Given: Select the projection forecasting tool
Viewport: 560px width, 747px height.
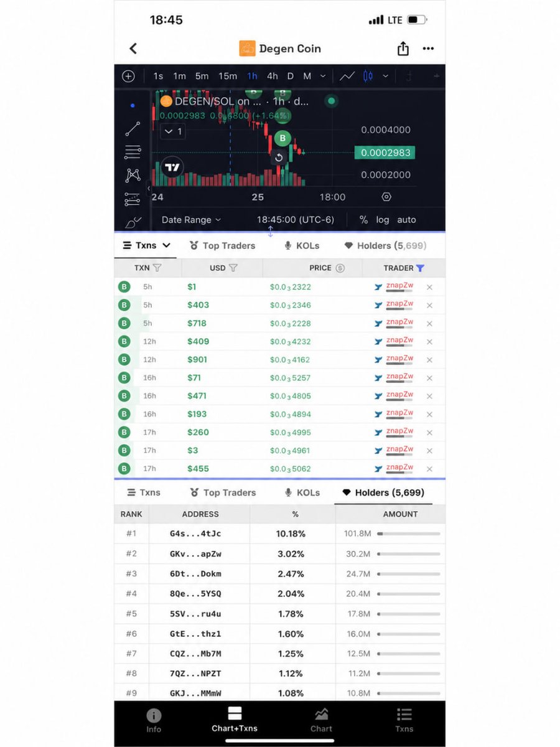Looking at the screenshot, I should [x=133, y=199].
